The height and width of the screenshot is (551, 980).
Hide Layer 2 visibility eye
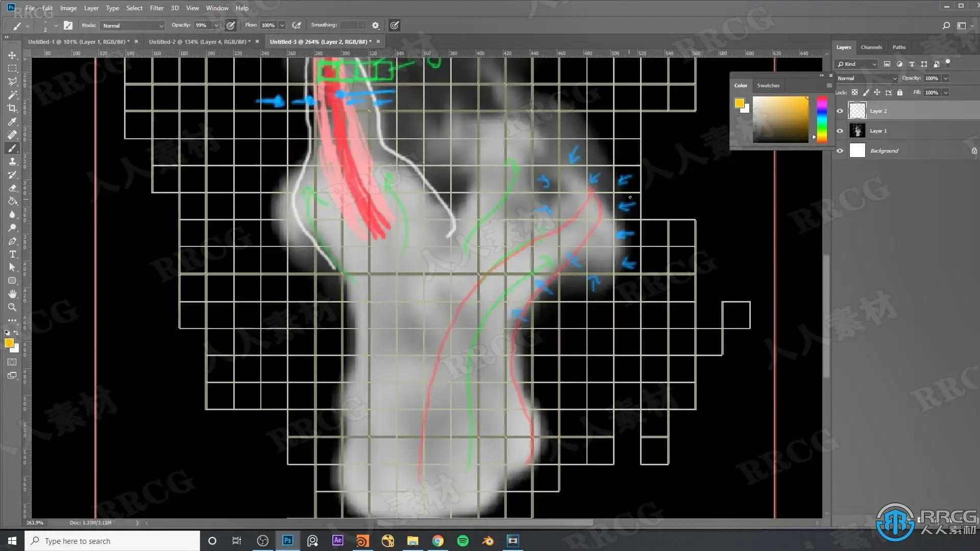(840, 111)
